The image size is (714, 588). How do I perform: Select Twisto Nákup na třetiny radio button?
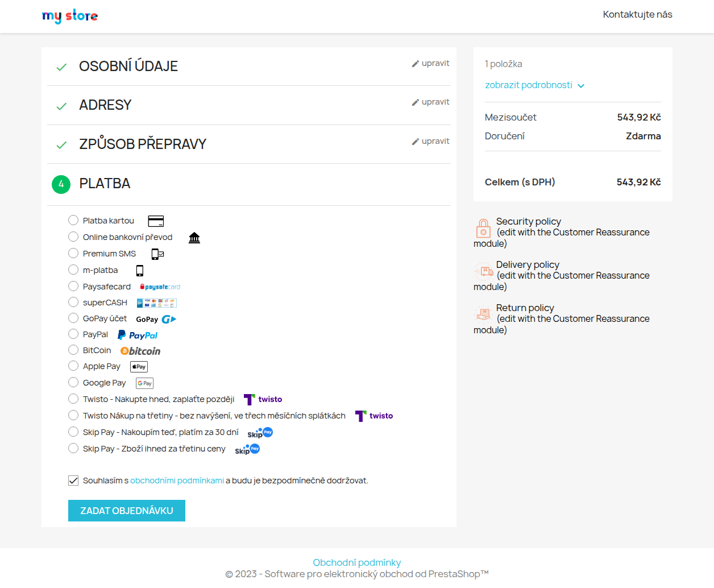73,416
